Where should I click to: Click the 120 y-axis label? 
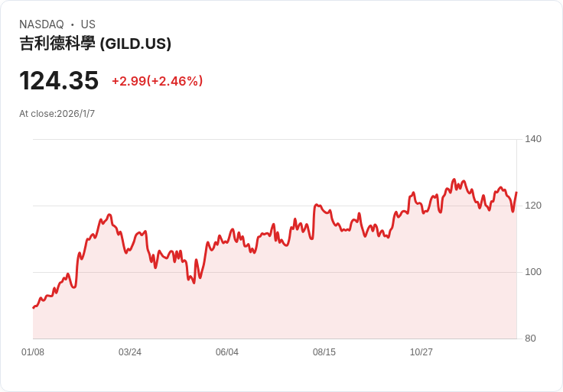(x=533, y=206)
